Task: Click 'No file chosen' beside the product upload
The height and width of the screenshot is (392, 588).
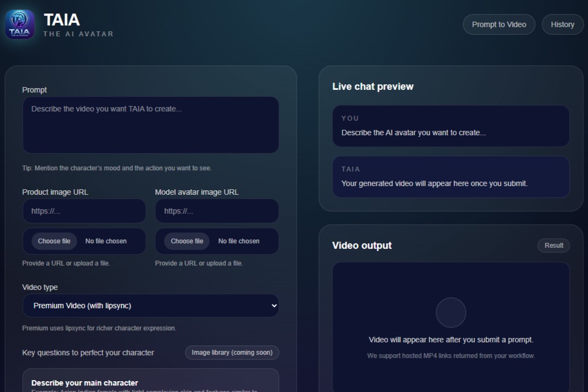Action: [106, 241]
